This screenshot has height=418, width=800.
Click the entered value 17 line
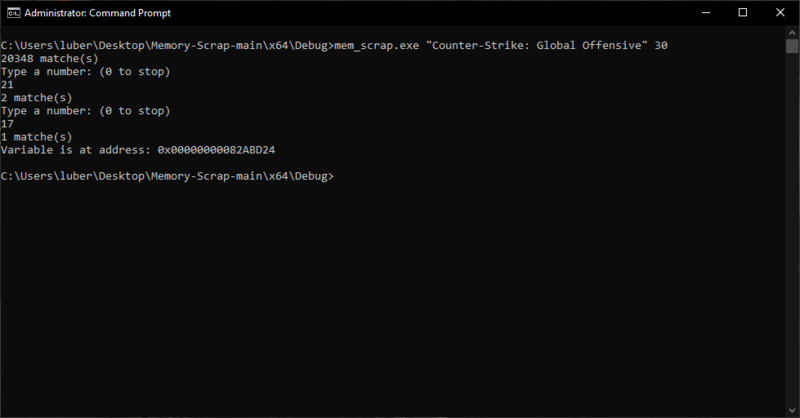[7, 124]
